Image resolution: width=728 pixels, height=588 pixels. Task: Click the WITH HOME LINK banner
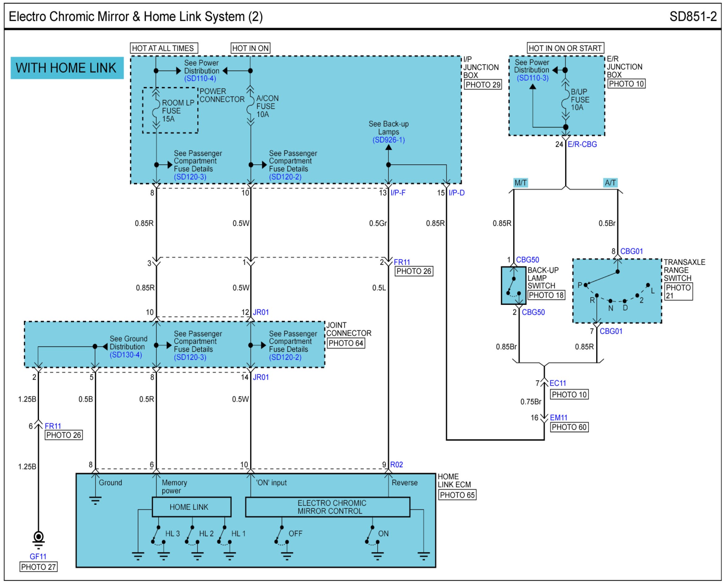(67, 68)
